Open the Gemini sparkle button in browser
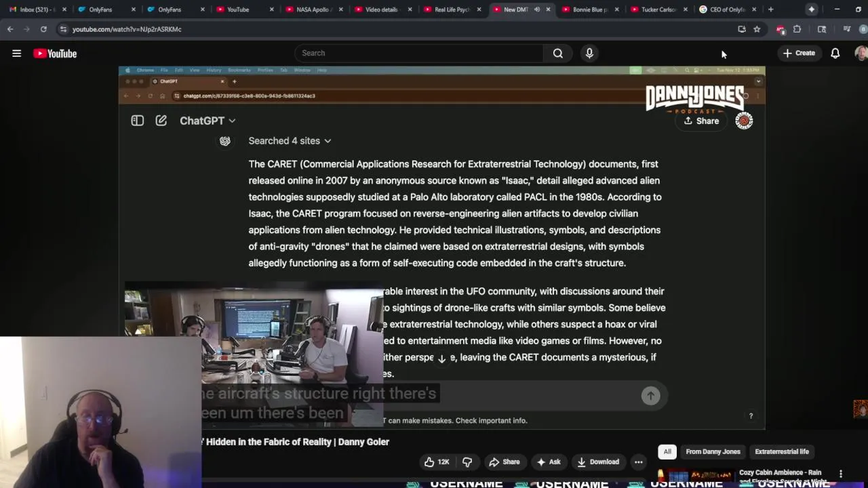868x488 pixels. [812, 9]
